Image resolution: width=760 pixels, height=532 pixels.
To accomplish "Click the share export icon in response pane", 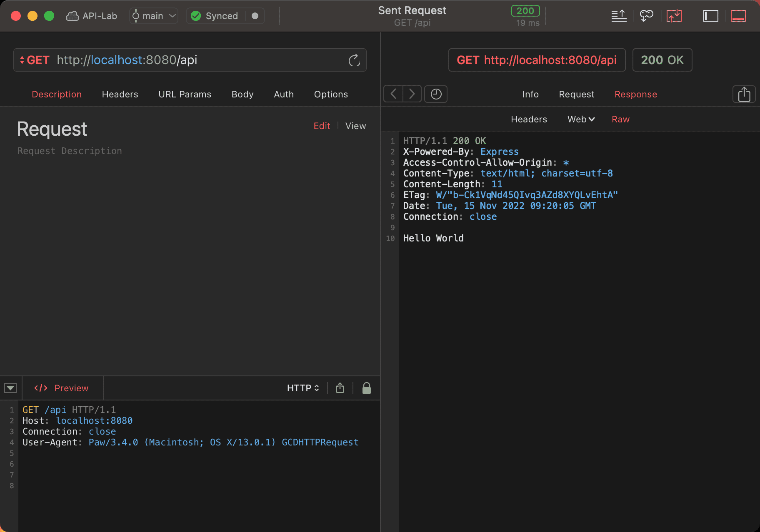I will coord(744,94).
